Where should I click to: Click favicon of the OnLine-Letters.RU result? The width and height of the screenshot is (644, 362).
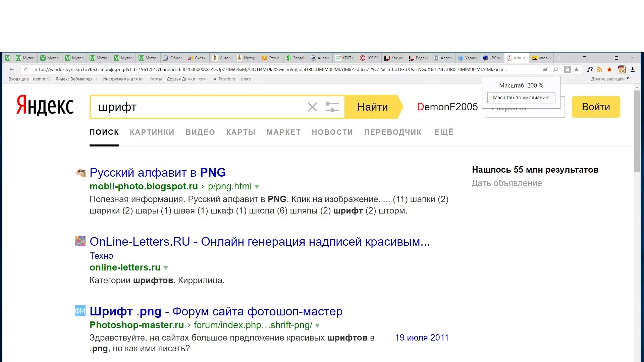pos(80,241)
